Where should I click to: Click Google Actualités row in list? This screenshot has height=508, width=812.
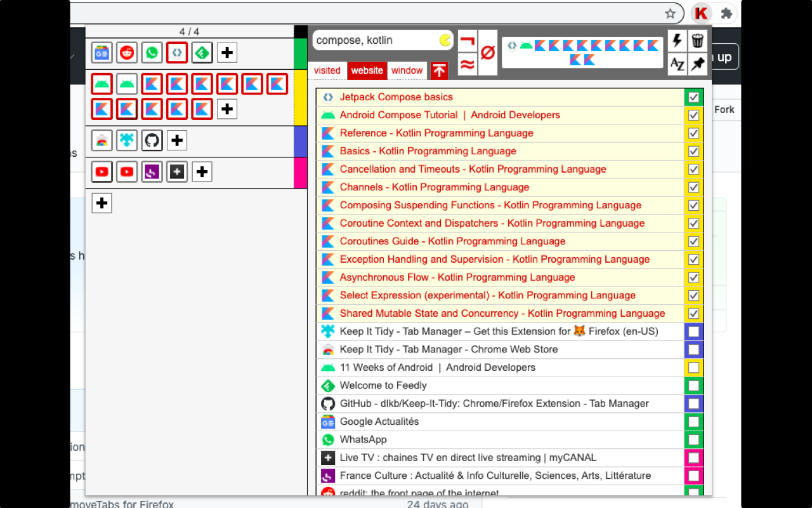[501, 422]
